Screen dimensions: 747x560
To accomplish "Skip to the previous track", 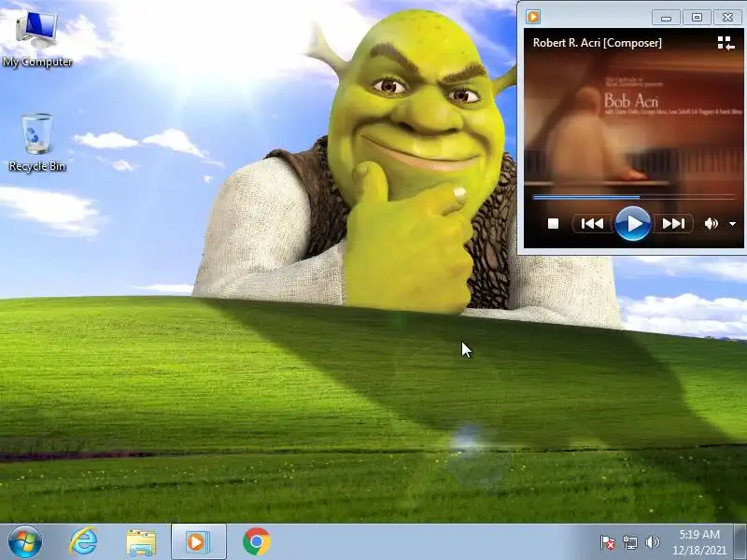I will pos(592,223).
